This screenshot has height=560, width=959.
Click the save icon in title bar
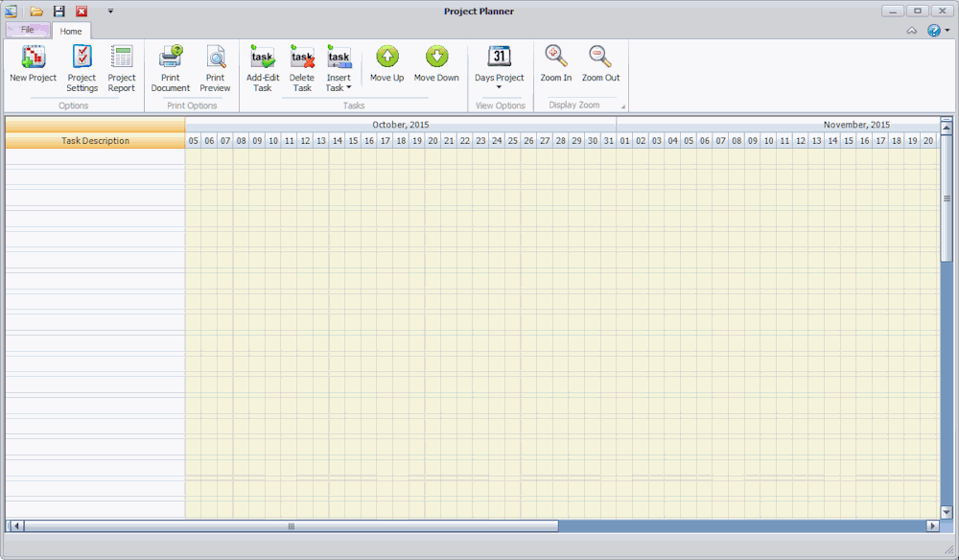coord(58,12)
